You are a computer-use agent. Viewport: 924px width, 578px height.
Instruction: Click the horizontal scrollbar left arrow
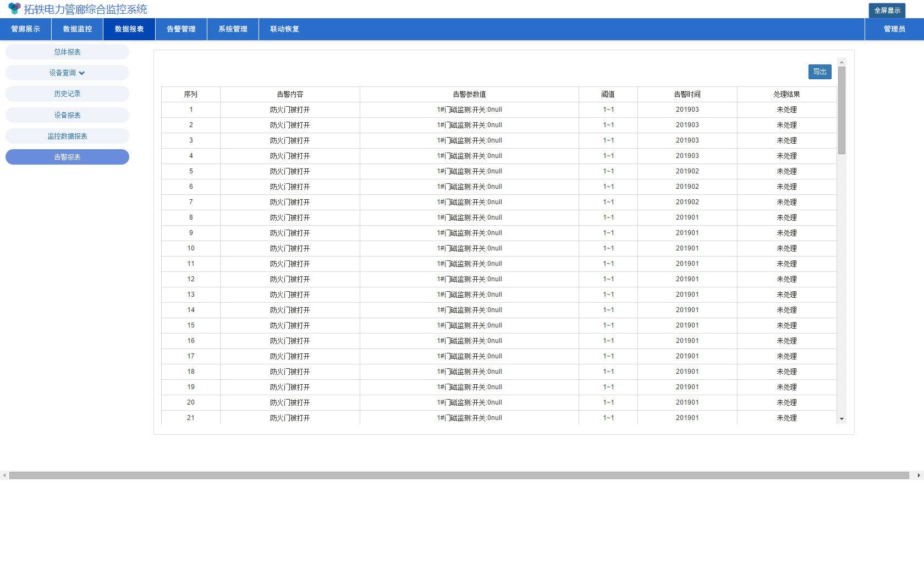(4, 475)
